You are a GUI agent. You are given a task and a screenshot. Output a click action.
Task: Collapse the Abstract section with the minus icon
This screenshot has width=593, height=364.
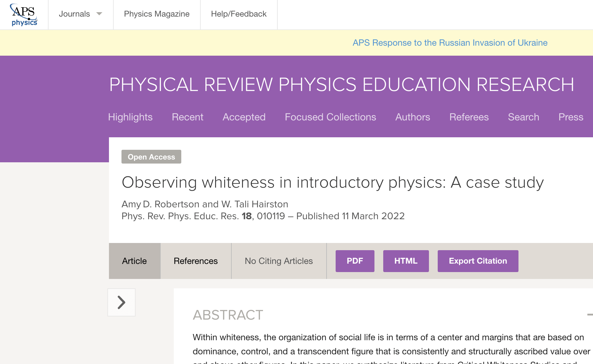(x=590, y=315)
